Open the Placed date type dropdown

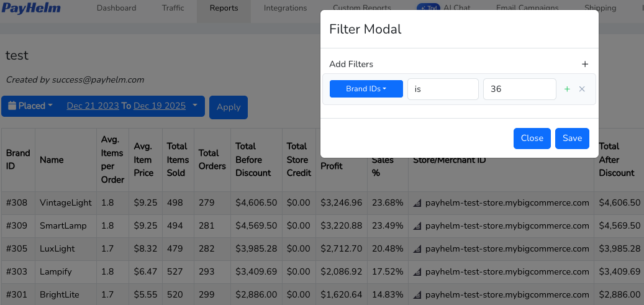31,106
